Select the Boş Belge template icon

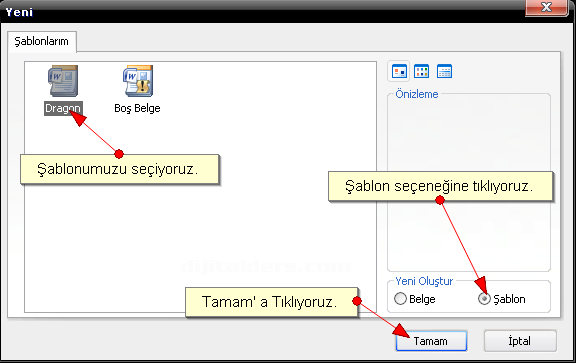coord(138,81)
